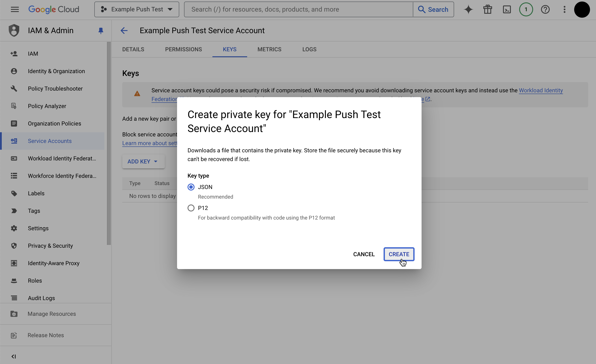This screenshot has width=596, height=364.
Task: Switch to the DETAILS tab
Action: point(133,49)
